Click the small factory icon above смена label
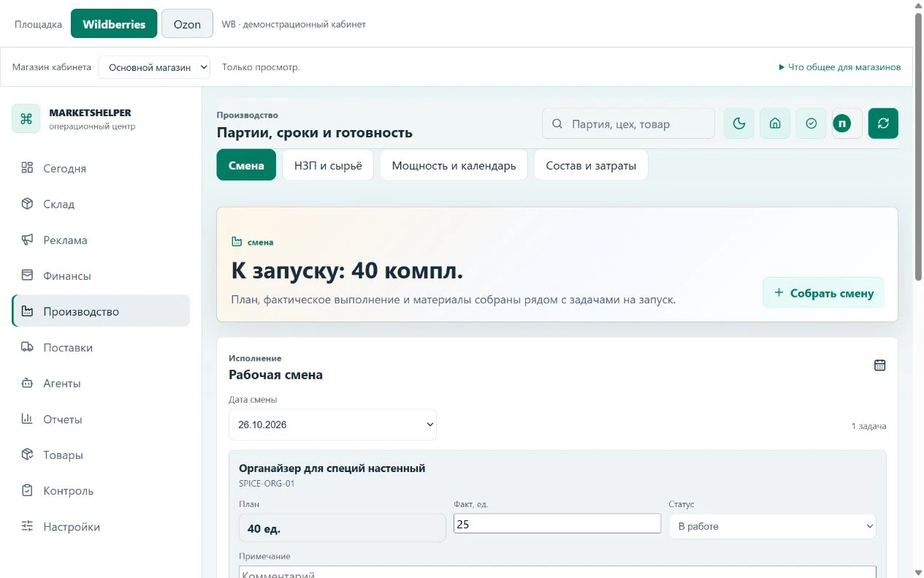Image resolution: width=924 pixels, height=578 pixels. (237, 242)
